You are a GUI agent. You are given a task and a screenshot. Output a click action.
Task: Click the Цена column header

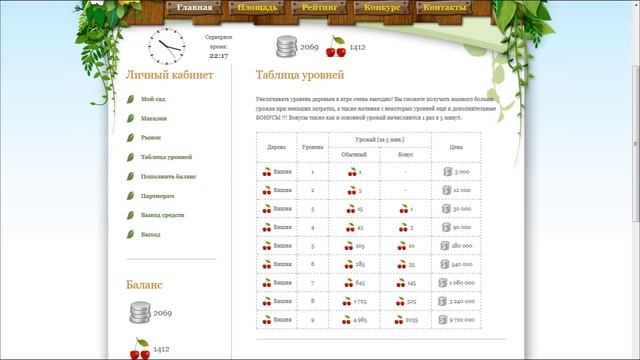[456, 147]
